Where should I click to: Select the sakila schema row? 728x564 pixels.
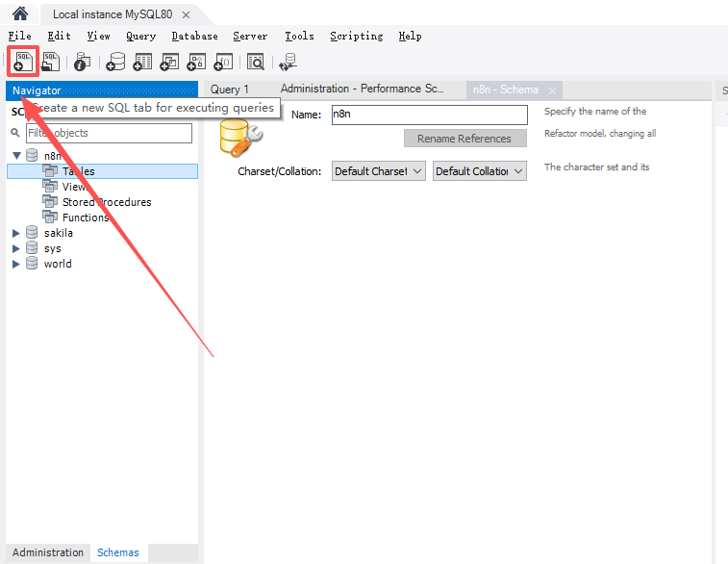(x=103, y=232)
